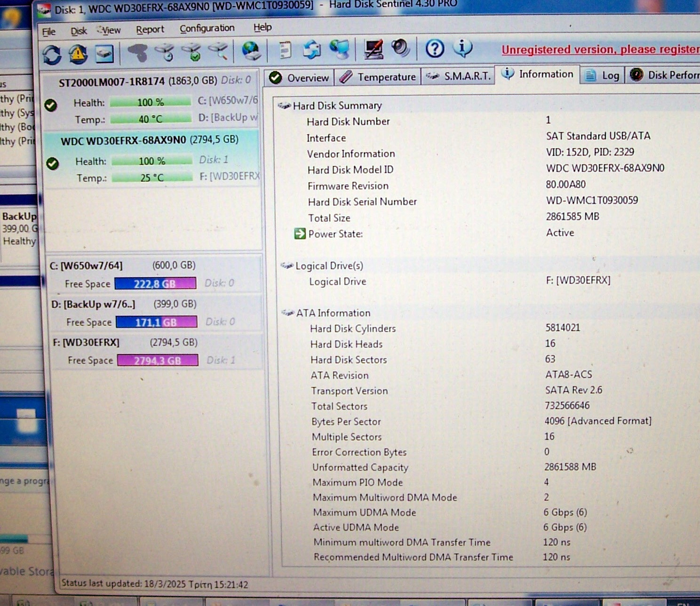
Task: Click the Unformatted Capacity 2861588 MB value
Action: pos(570,467)
